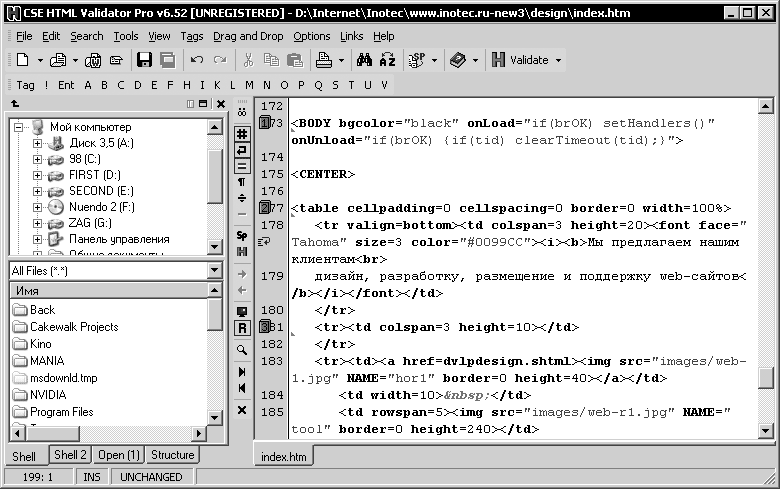Expand Диск 3,5 (A:) tree node

point(37,143)
